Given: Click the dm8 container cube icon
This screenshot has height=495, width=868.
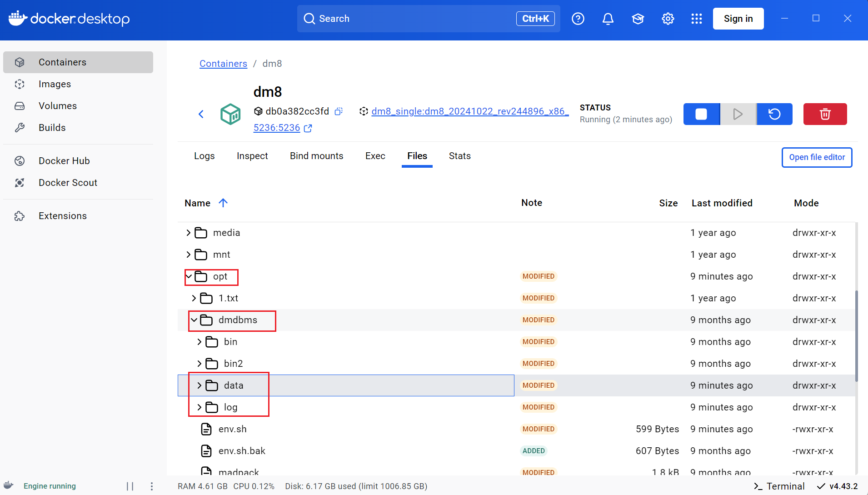Looking at the screenshot, I should pos(230,114).
